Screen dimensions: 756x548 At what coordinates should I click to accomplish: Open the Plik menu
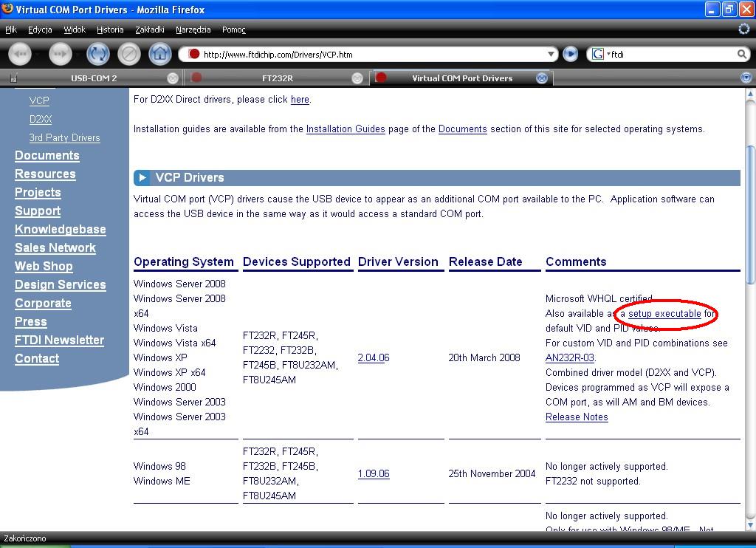pos(11,30)
